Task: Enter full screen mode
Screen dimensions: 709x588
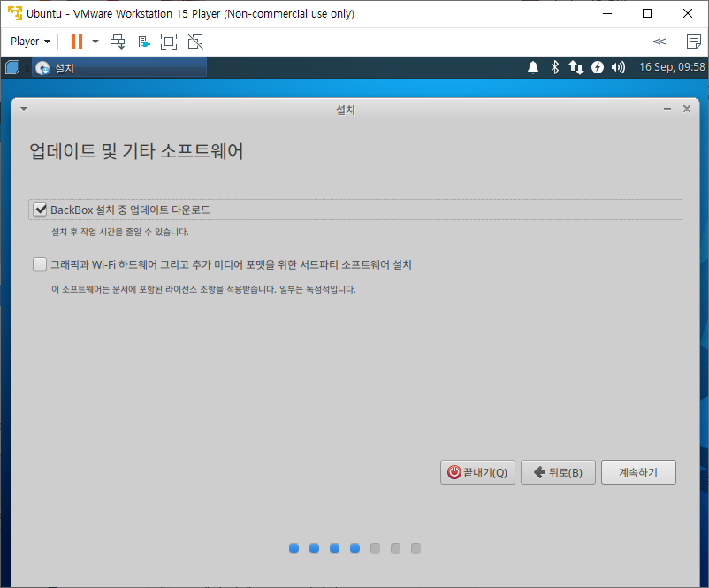Action: 169,42
